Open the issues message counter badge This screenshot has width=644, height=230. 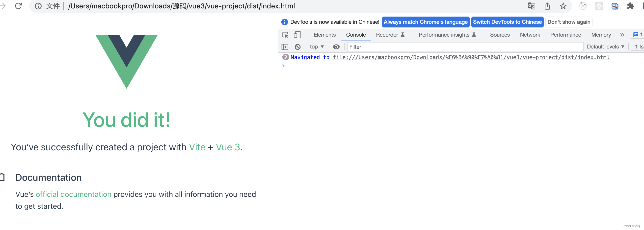(x=638, y=35)
